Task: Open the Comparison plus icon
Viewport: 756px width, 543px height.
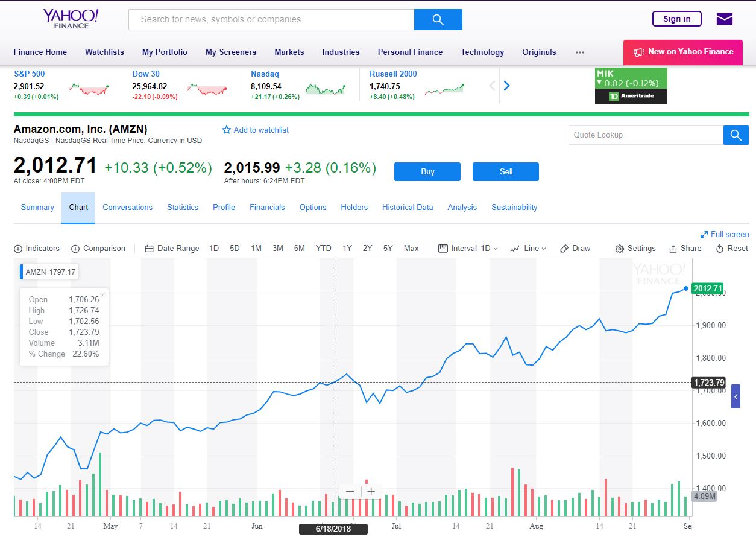Action: point(75,249)
